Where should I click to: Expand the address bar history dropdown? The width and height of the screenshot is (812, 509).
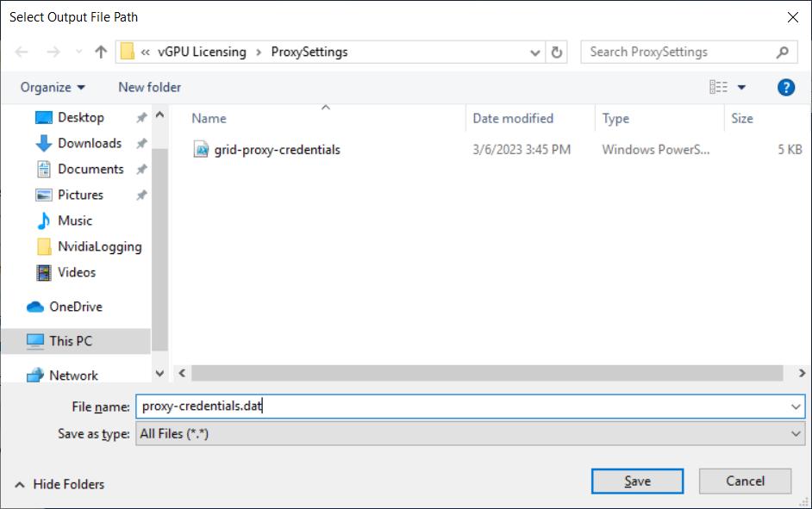tap(535, 52)
